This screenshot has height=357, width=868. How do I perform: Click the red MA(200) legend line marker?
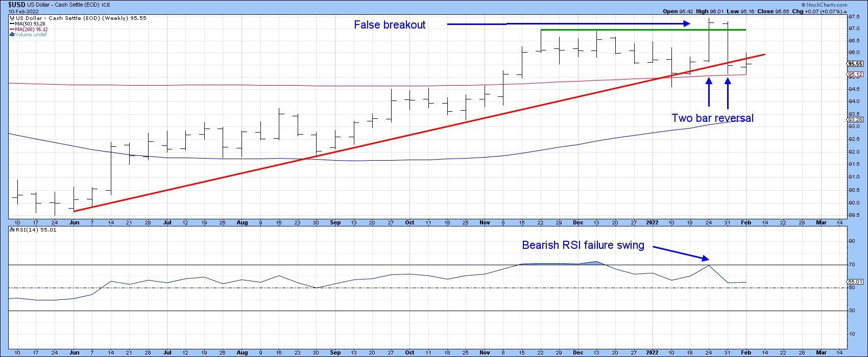coord(13,29)
